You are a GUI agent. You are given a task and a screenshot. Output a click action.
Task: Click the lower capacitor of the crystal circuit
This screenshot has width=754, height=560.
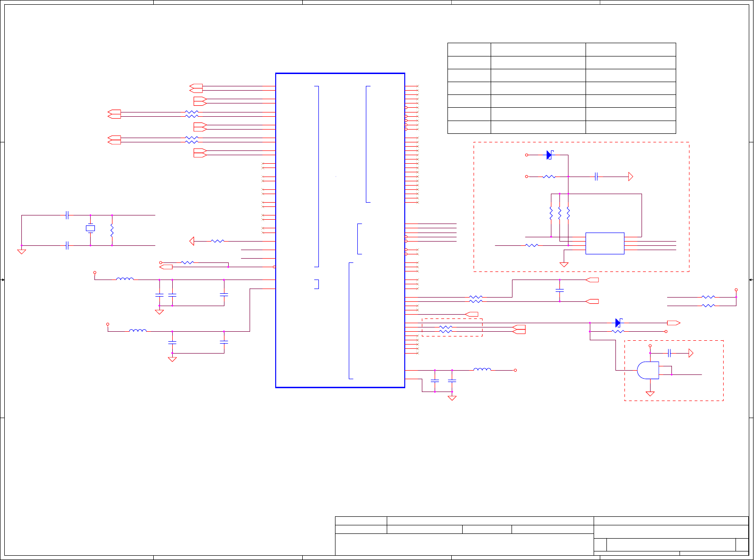67,246
